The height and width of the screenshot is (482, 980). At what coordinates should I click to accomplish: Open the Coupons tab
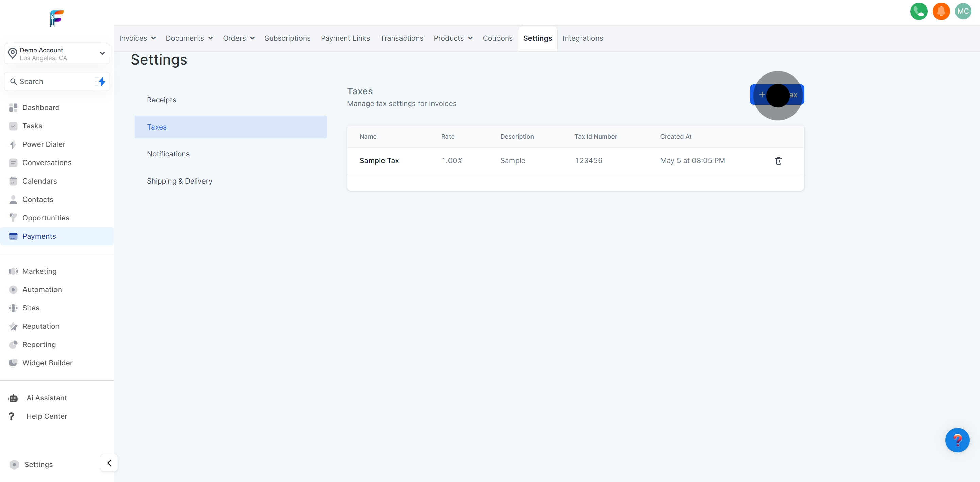click(497, 38)
